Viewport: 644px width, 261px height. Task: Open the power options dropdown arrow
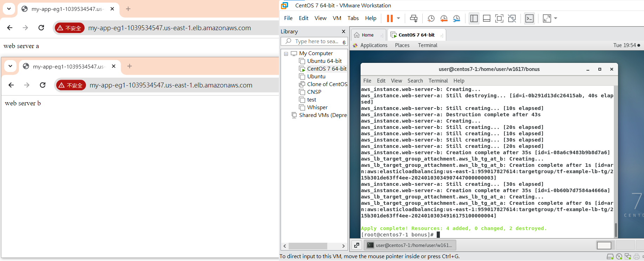(398, 18)
